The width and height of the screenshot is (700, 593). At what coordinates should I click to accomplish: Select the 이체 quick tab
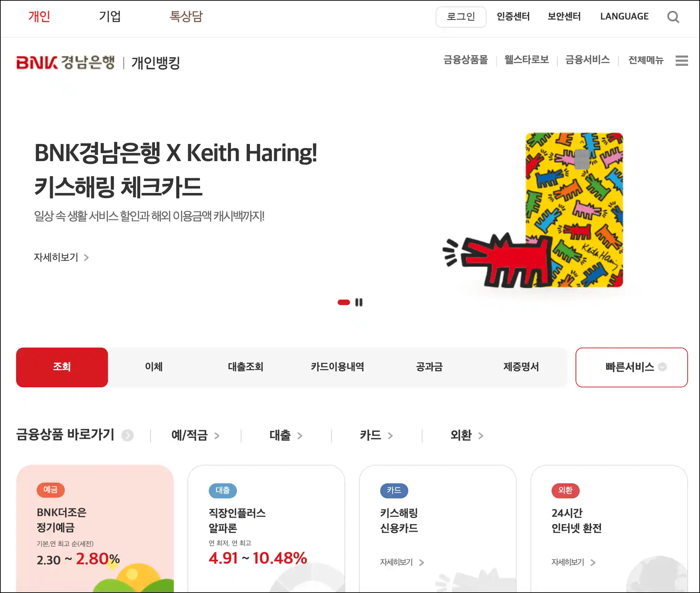(154, 367)
